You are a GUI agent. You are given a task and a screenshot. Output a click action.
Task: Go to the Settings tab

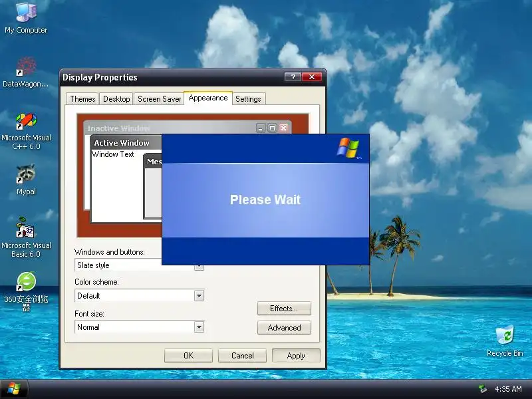click(248, 99)
